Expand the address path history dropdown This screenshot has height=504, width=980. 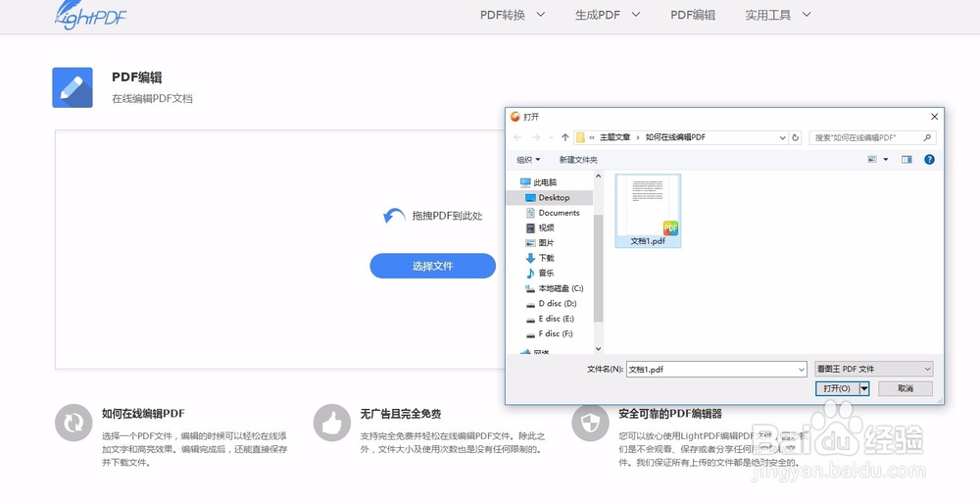tap(782, 137)
